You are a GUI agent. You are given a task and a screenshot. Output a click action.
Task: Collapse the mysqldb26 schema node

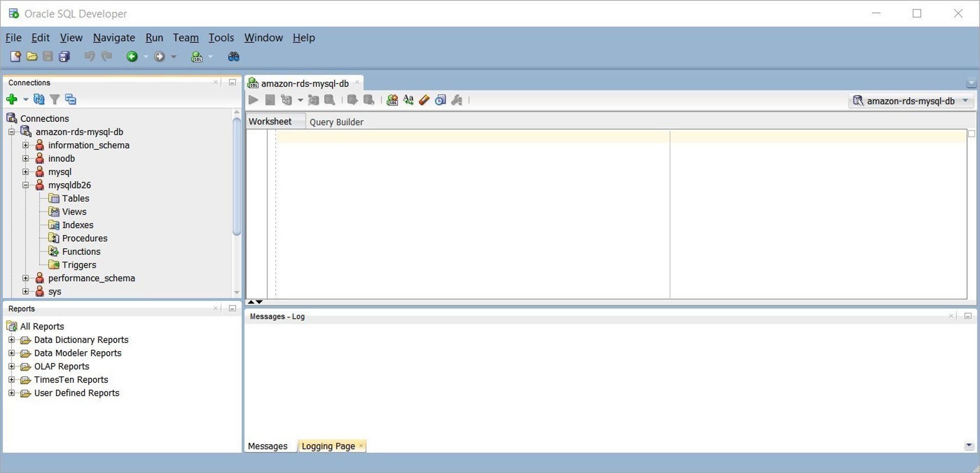click(26, 185)
